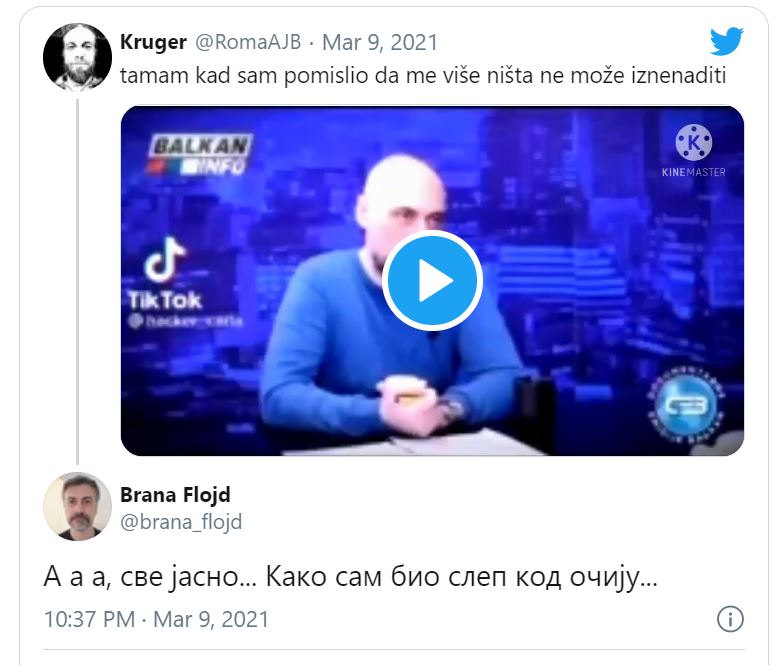Image resolution: width=776 pixels, height=665 pixels.
Task: Click the Balkan Info logo in the video
Action: coord(199,154)
